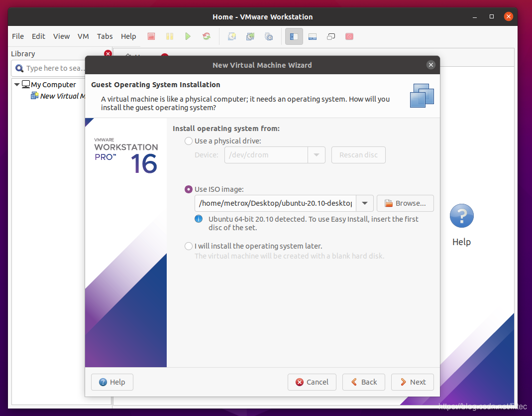532x416 pixels.
Task: Click the yellow suspend toolbar icon
Action: coord(170,36)
